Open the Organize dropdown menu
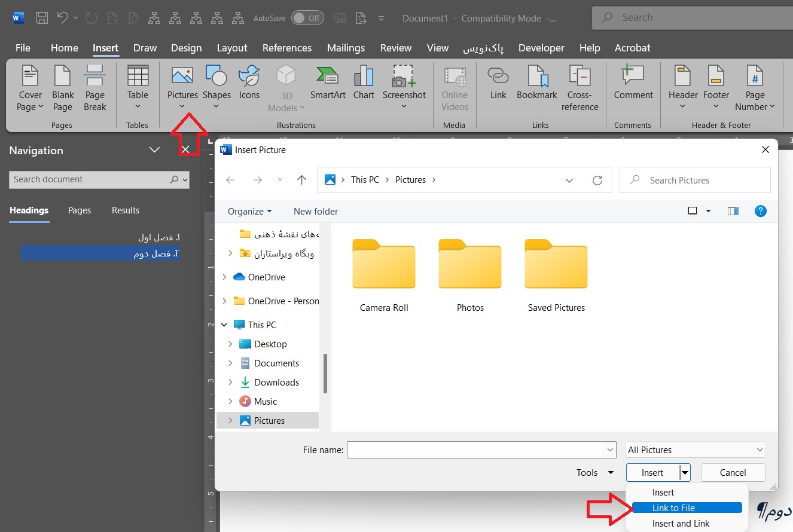Screen dimensions: 793x532 (249, 212)
